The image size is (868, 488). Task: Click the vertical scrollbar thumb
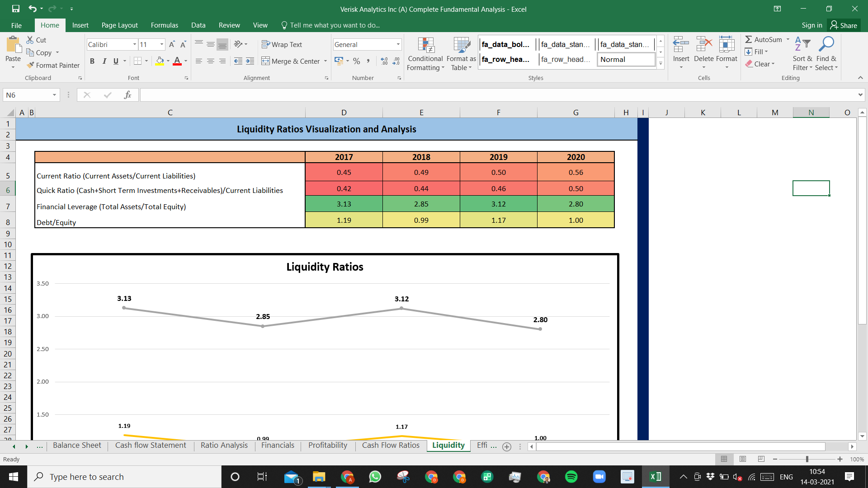[862, 221]
